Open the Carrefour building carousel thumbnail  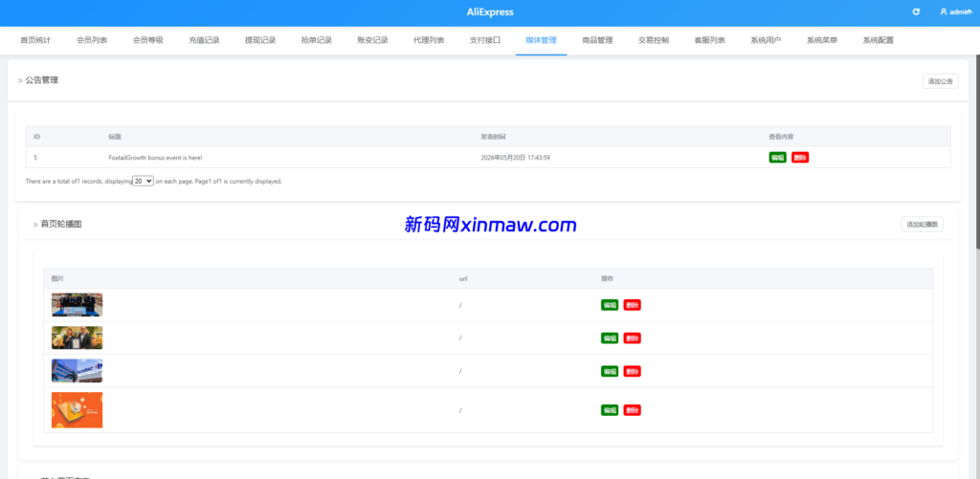click(77, 371)
